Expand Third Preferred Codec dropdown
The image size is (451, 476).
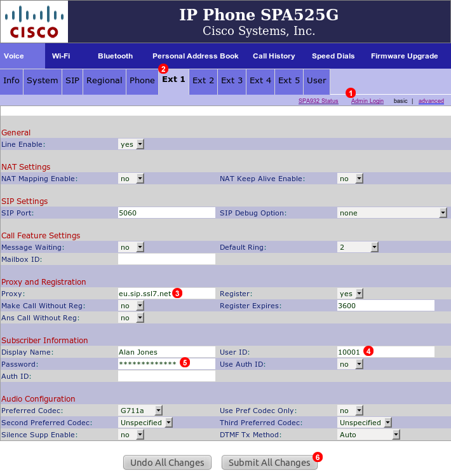point(365,423)
